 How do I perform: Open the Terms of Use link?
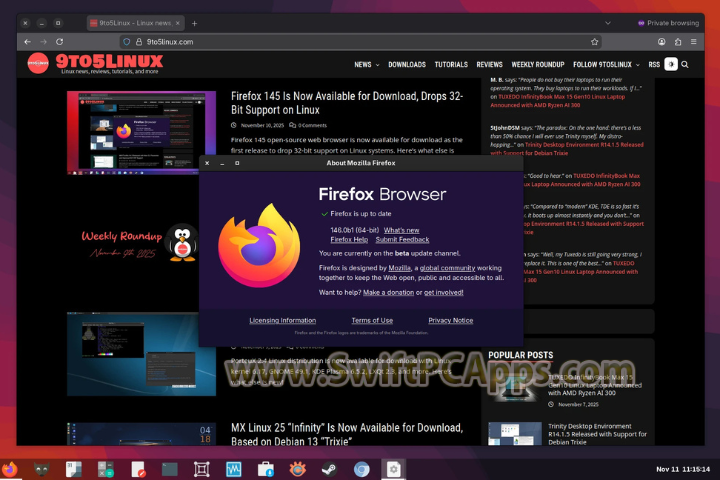click(372, 320)
